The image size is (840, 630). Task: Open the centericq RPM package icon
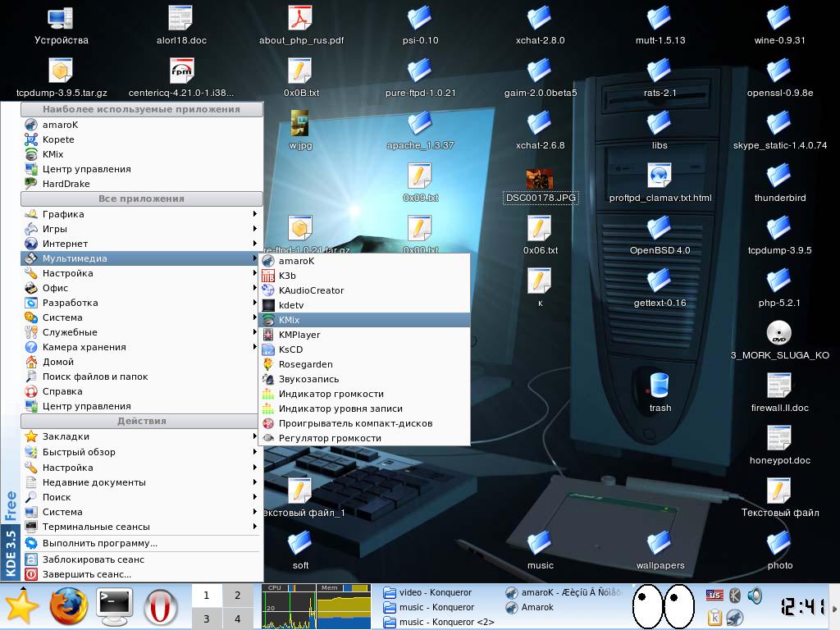click(181, 78)
